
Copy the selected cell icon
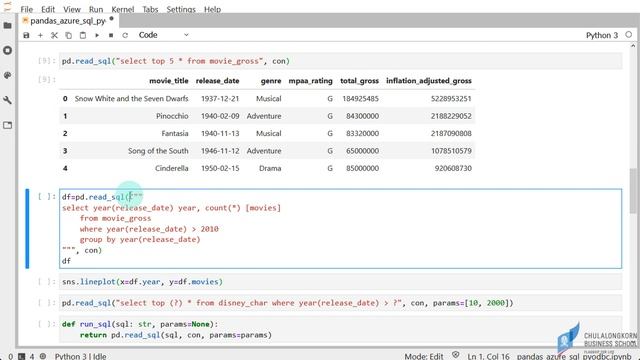68,35
